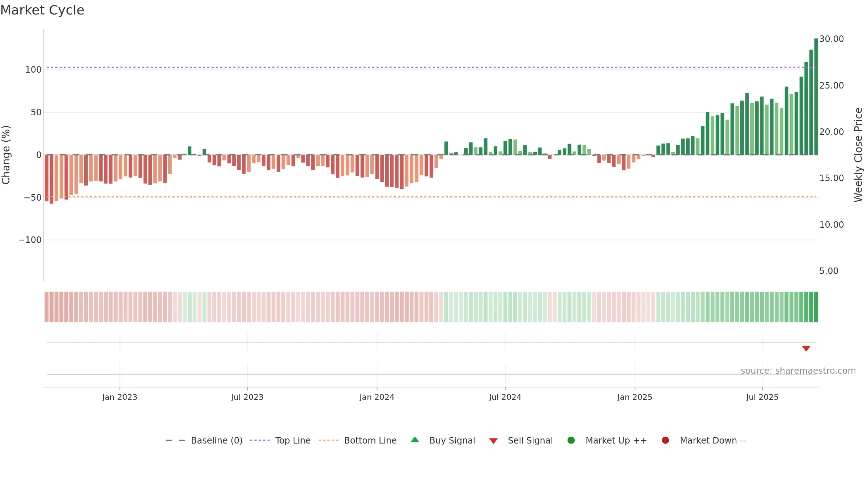The image size is (868, 488).
Task: Click the 25.00 price axis label
Action: [x=831, y=86]
